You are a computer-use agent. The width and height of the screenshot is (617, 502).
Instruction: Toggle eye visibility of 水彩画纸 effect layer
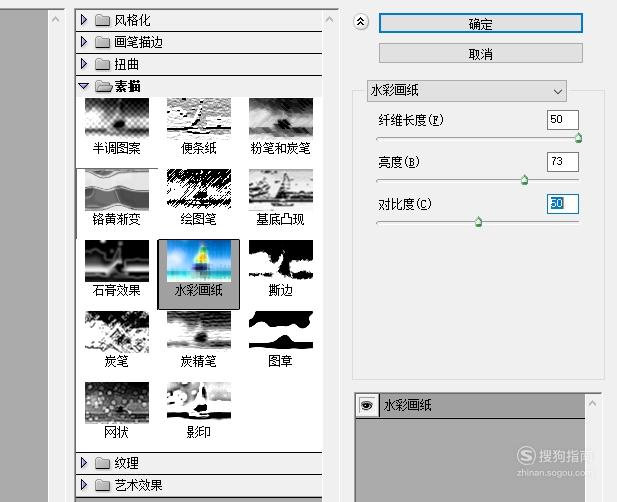coord(367,405)
